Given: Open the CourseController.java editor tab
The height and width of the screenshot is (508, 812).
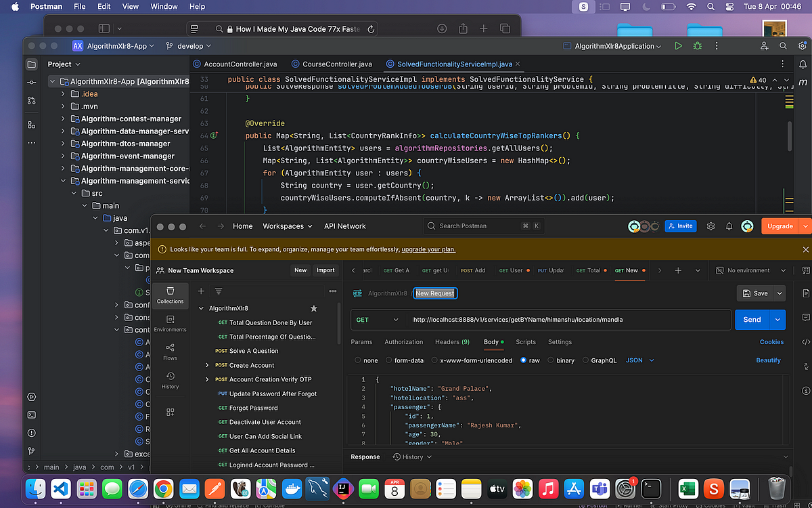Looking at the screenshot, I should click(332, 64).
